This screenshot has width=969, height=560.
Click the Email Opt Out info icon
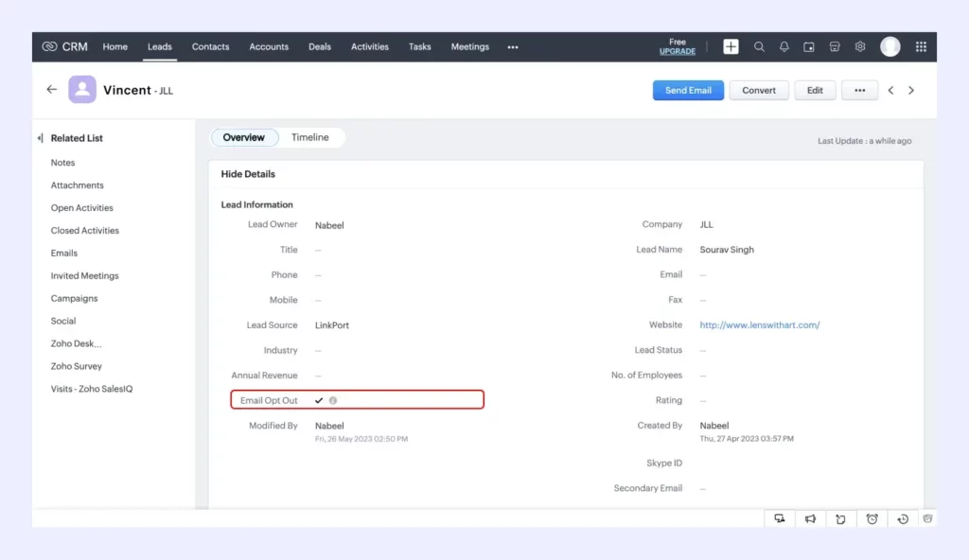[333, 400]
